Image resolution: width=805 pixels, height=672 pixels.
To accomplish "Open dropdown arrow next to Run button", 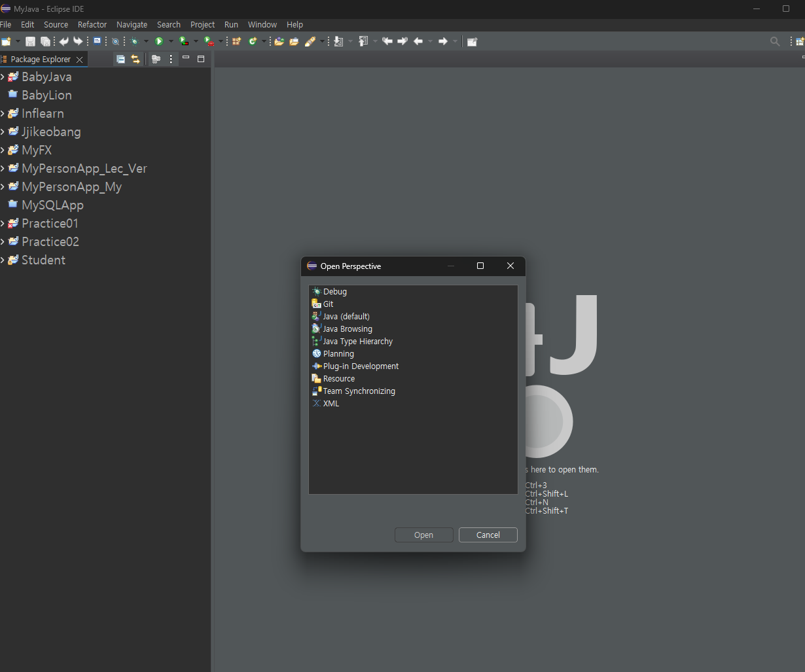I will (x=171, y=41).
